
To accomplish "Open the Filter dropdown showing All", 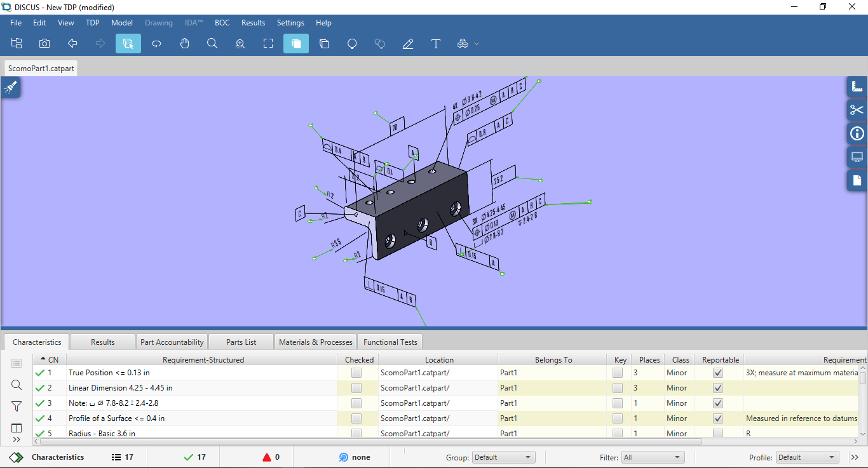I will click(653, 457).
